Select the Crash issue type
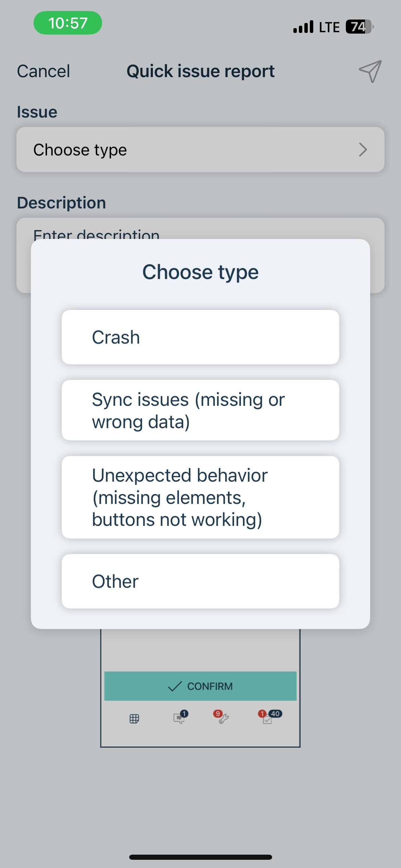This screenshot has height=868, width=401. tap(200, 337)
